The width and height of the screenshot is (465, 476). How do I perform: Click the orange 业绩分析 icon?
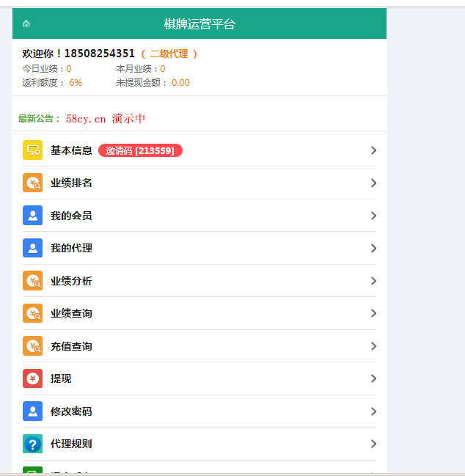(32, 281)
